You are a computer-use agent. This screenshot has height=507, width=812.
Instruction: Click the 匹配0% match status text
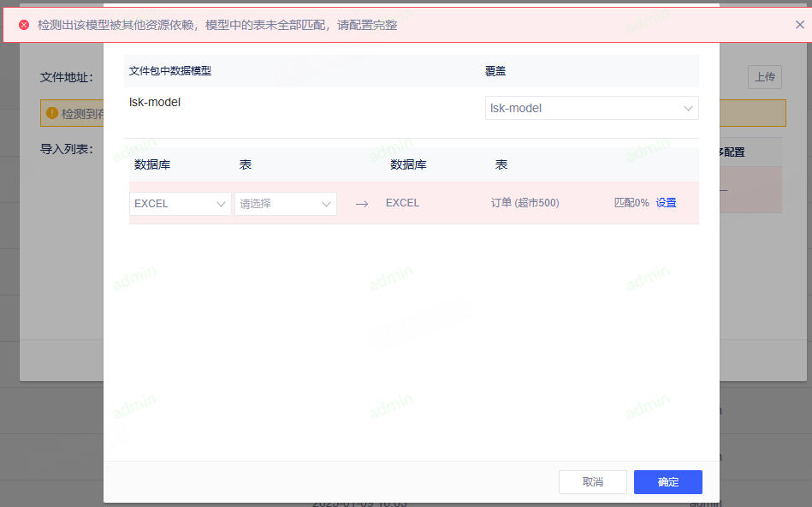point(631,203)
